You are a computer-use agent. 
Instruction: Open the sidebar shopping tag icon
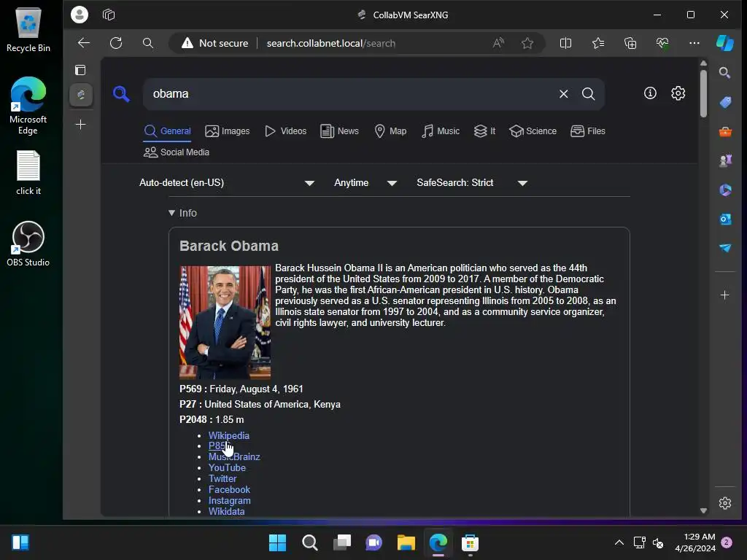click(x=725, y=102)
